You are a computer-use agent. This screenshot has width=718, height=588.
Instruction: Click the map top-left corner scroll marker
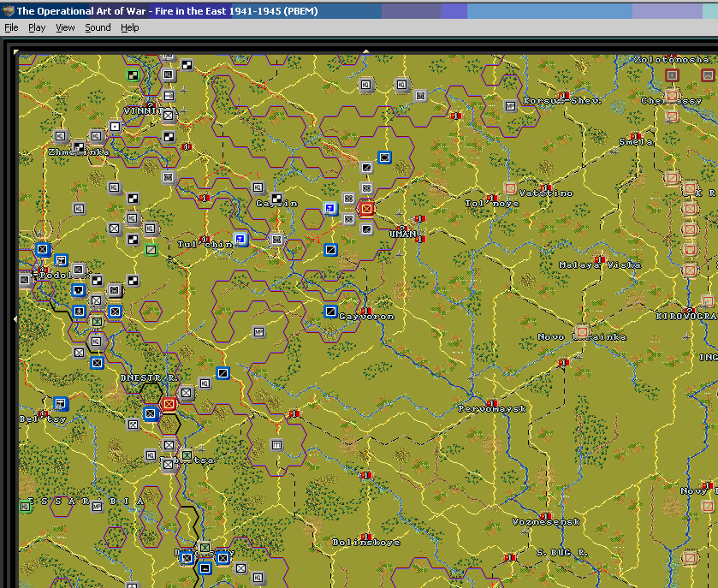[16, 51]
